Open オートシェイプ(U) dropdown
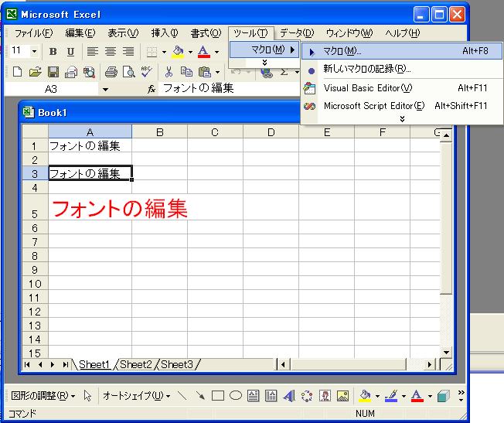The image size is (504, 423). click(136, 396)
